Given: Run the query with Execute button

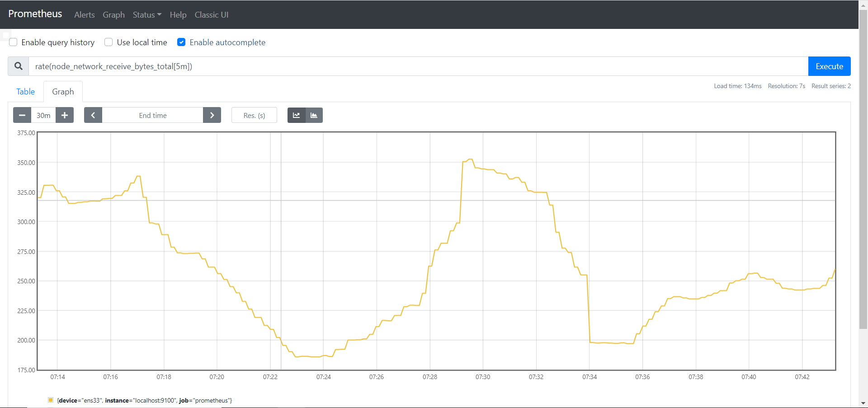Looking at the screenshot, I should pyautogui.click(x=829, y=66).
